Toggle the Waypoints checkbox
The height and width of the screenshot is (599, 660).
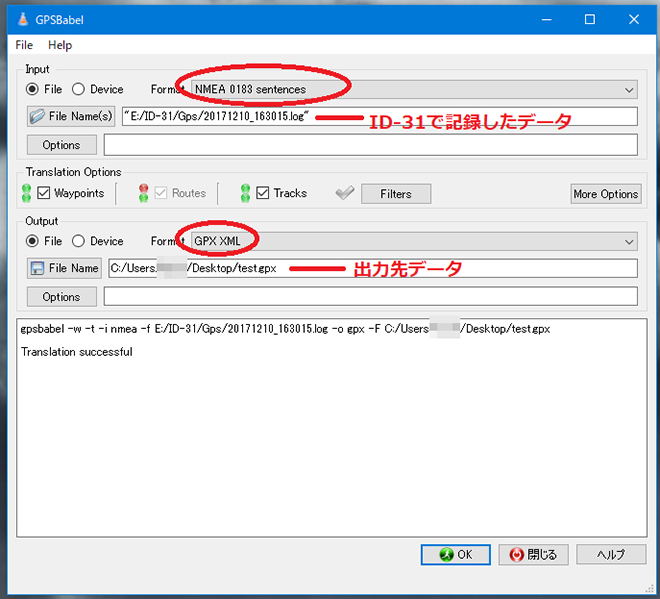44,193
